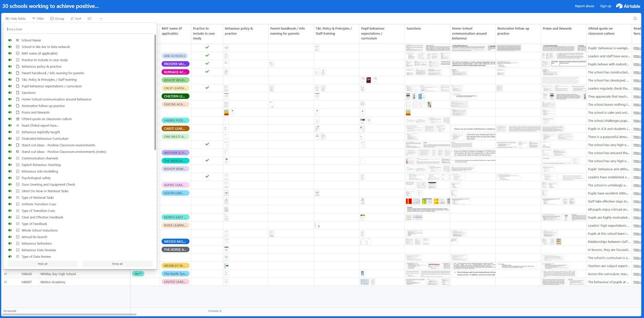Click the Airtable logo
The height and width of the screenshot is (318, 644).
point(628,6)
